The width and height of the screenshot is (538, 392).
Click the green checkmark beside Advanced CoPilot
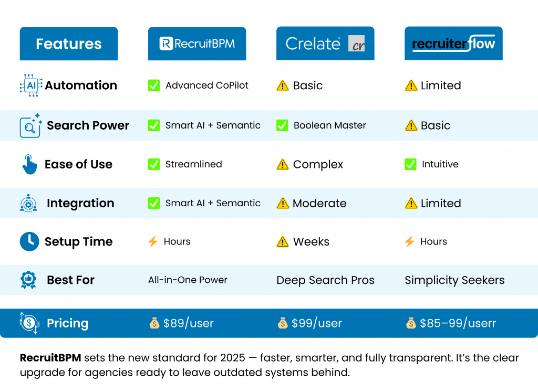[x=154, y=86]
